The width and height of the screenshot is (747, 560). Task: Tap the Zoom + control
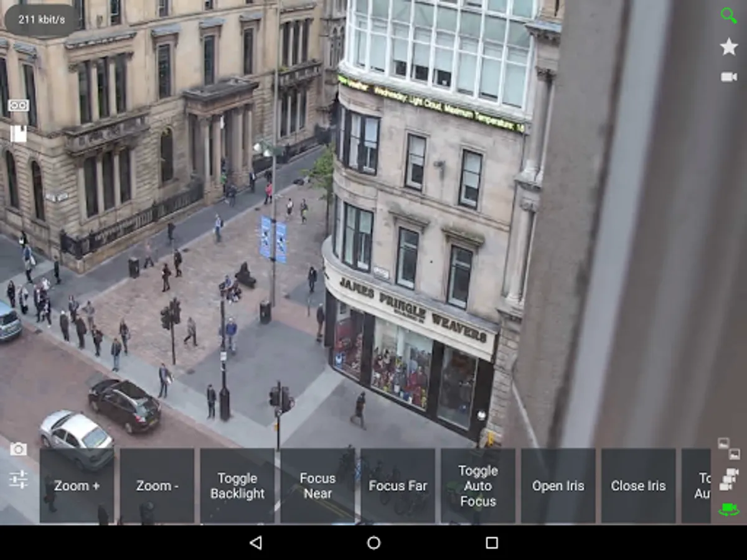77,486
